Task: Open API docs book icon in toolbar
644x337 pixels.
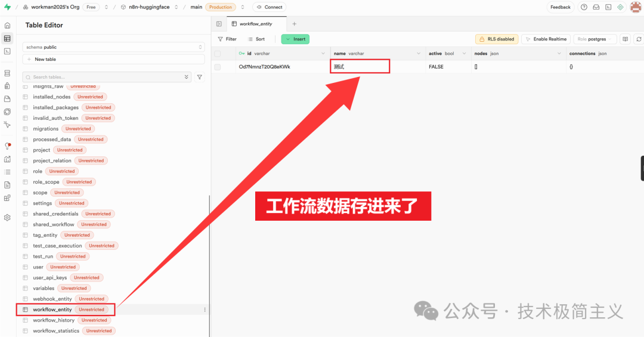Action: [625, 39]
